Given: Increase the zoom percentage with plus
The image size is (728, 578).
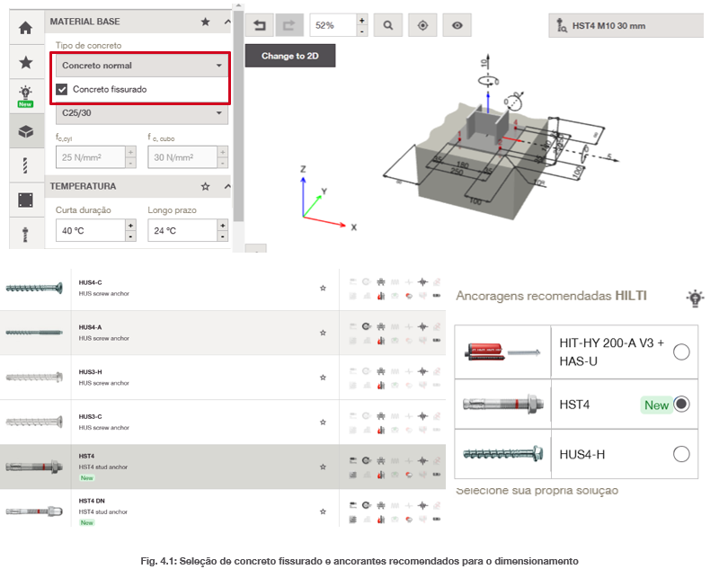Looking at the screenshot, I should click(x=361, y=20).
